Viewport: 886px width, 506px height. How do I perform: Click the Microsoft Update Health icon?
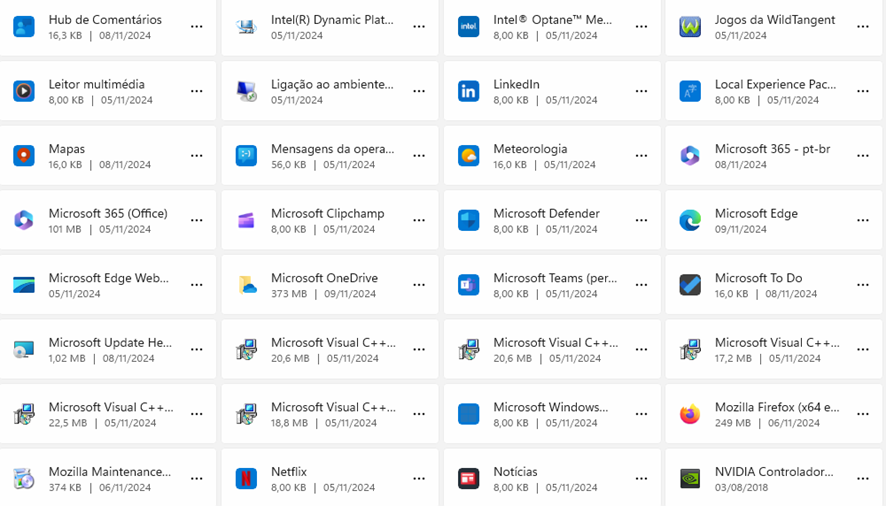tap(24, 349)
